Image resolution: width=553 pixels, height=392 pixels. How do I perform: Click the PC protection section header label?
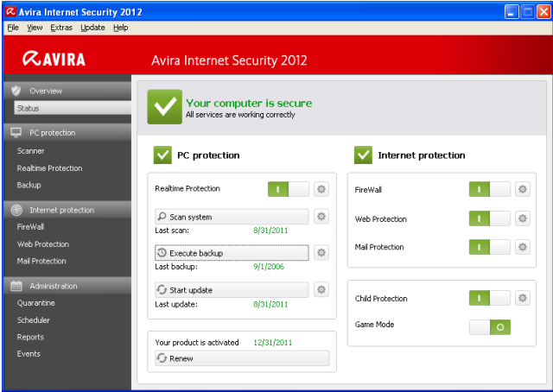[53, 133]
